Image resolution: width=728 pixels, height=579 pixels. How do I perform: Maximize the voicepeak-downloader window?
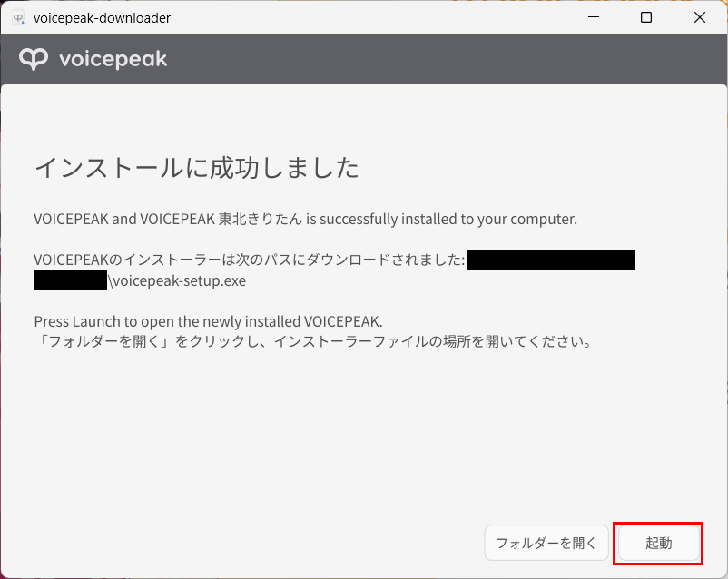coord(646,17)
